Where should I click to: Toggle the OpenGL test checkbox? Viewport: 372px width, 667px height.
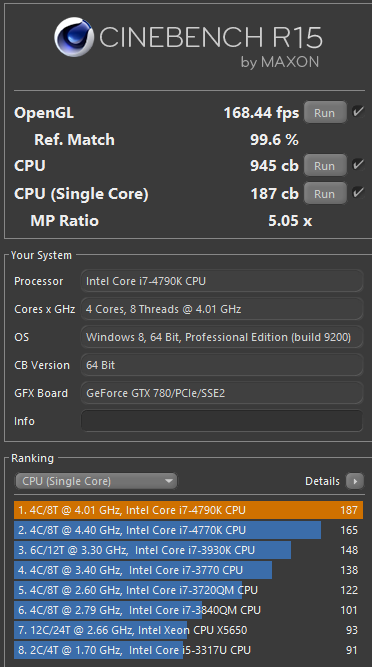point(358,112)
